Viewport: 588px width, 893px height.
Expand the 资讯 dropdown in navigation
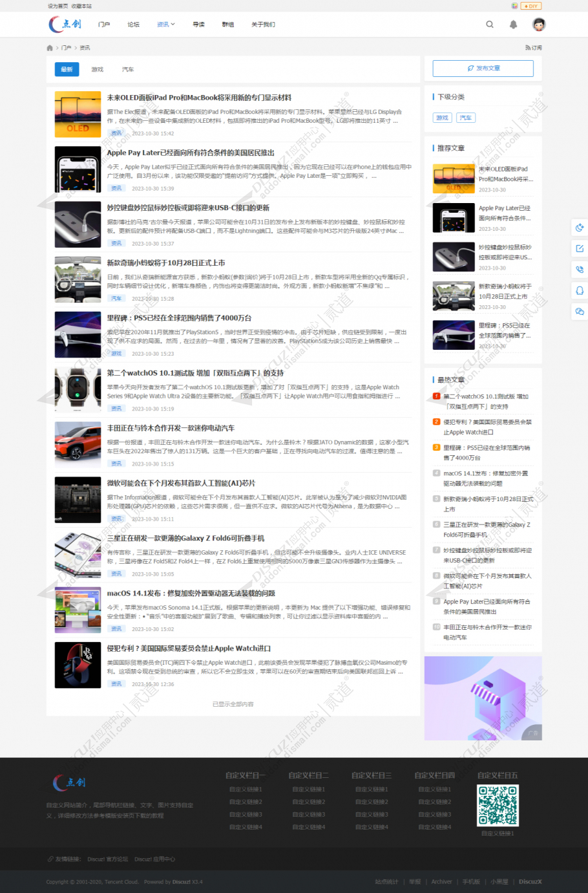click(x=165, y=25)
